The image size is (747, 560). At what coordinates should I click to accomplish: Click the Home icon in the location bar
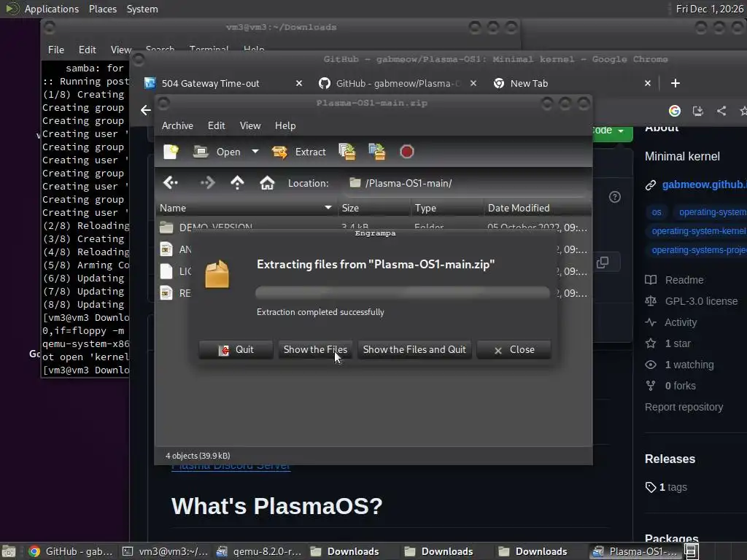pos(267,183)
